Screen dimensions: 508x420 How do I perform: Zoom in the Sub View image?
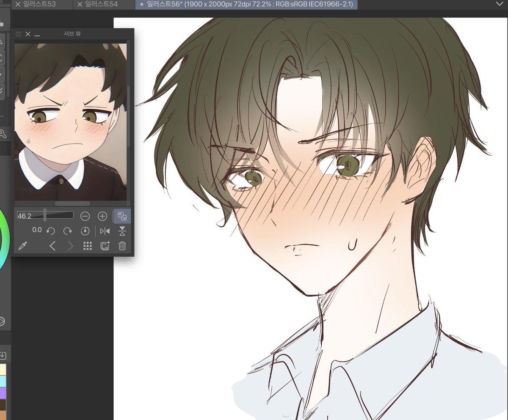pos(102,216)
